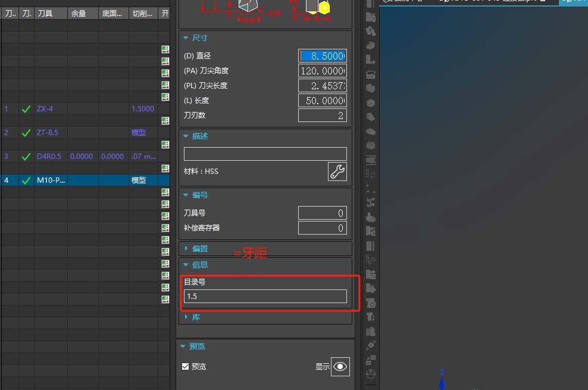Expand the 库 library section
This screenshot has height=390, width=588.
coord(186,317)
